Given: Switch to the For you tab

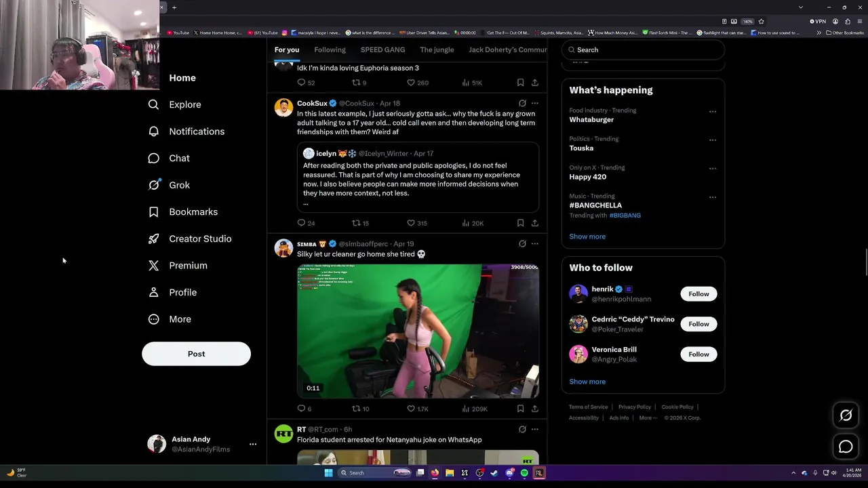Looking at the screenshot, I should (287, 49).
